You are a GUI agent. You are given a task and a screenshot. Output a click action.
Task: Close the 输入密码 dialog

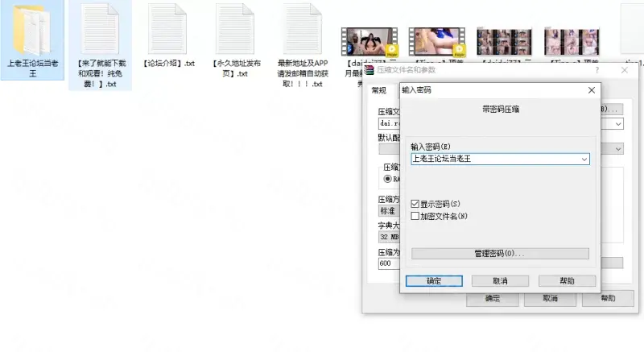click(x=592, y=90)
